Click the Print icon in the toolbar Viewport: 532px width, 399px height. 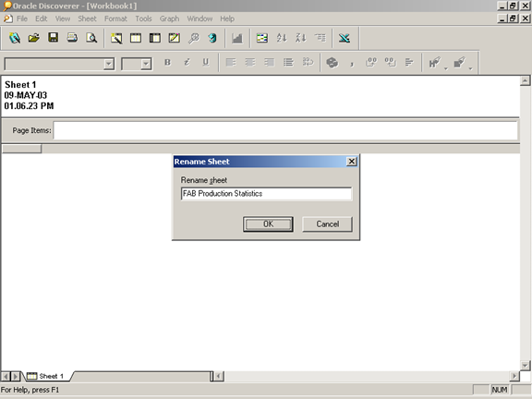click(72, 38)
